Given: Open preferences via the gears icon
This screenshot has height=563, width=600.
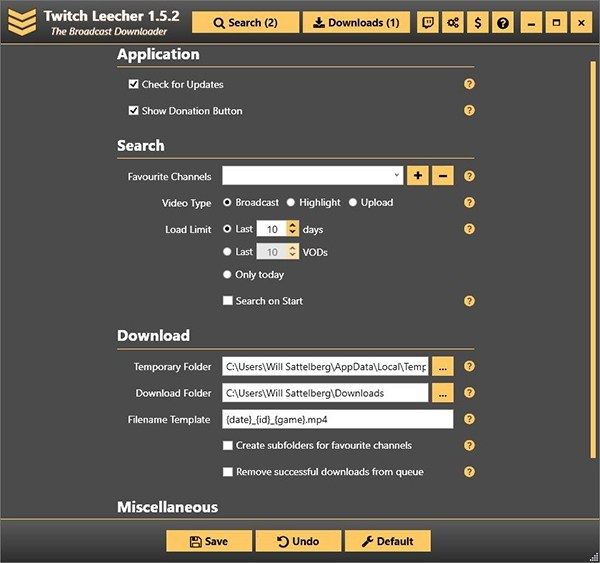Looking at the screenshot, I should click(453, 23).
